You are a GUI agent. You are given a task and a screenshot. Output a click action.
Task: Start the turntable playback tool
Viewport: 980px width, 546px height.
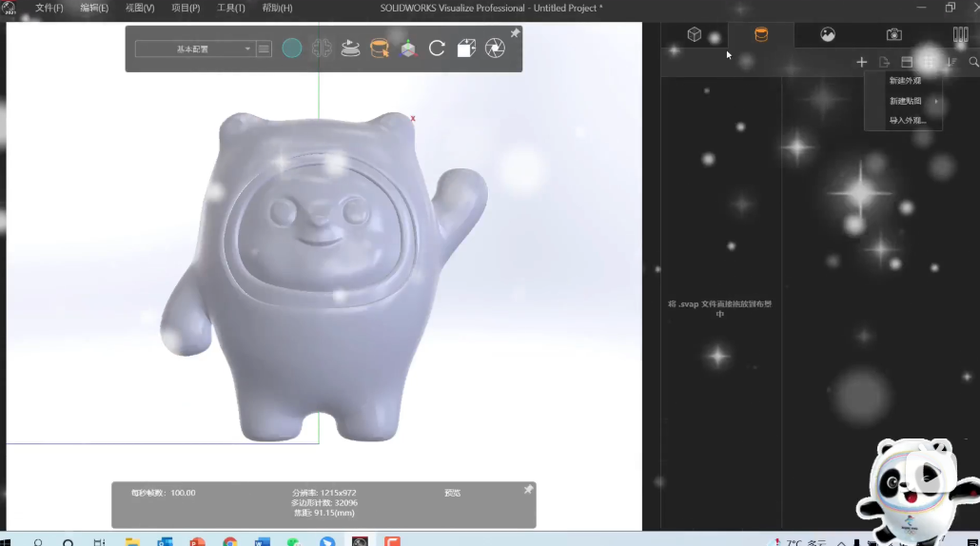coord(350,49)
